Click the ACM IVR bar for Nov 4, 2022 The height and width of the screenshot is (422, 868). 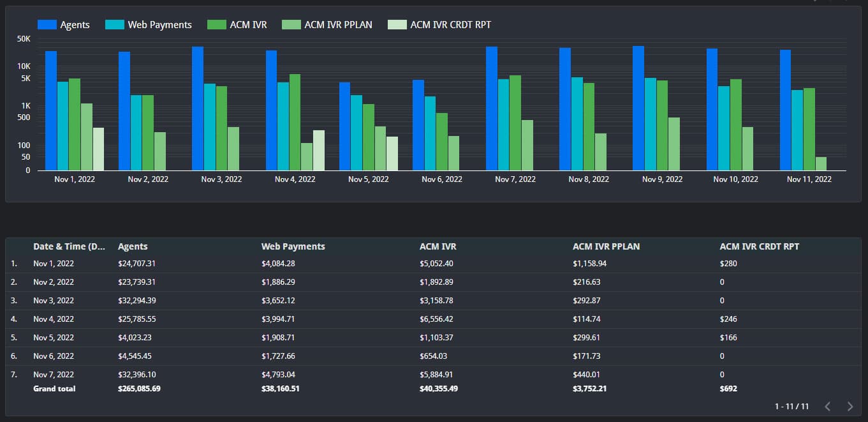click(x=295, y=122)
